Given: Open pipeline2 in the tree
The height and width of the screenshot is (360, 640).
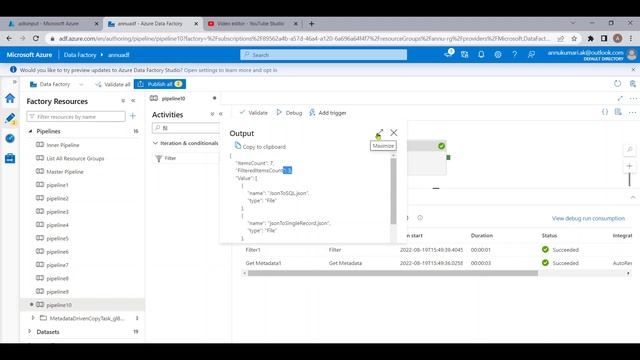Looking at the screenshot, I should click(57, 198).
